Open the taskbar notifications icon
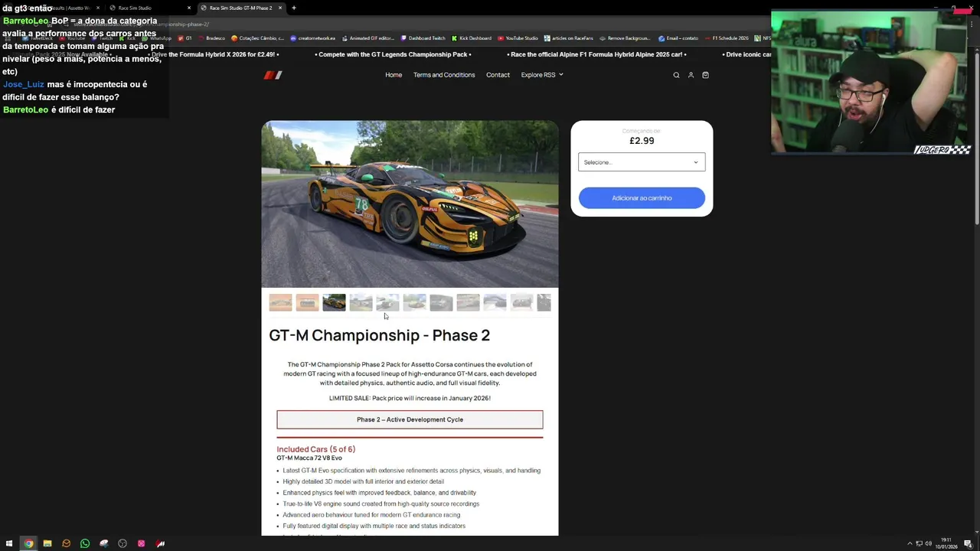The height and width of the screenshot is (551, 980). 968,543
